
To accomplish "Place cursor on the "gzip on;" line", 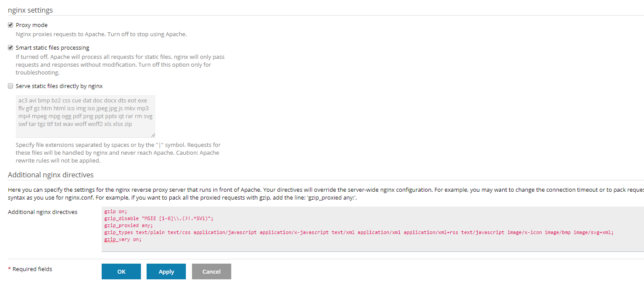I will pos(116,212).
